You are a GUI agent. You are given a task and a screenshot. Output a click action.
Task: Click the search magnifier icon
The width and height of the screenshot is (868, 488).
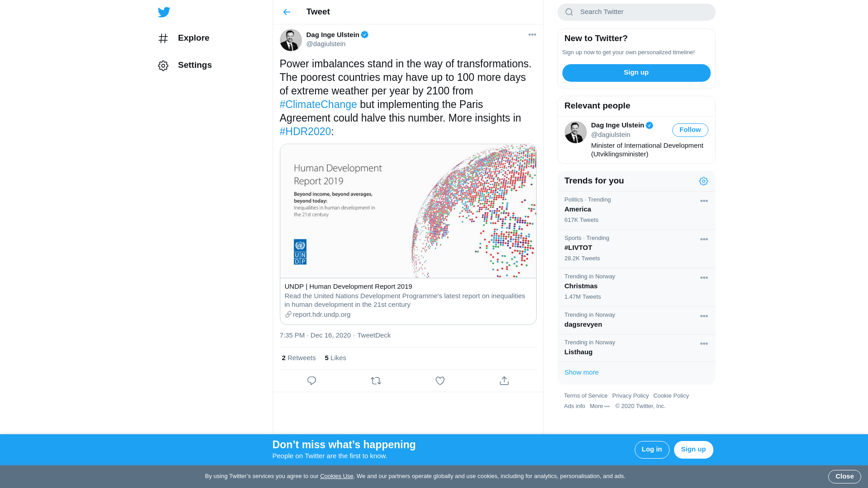point(569,12)
